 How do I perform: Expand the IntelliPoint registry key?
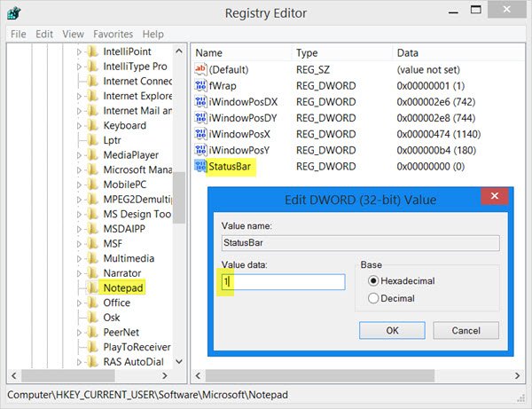tap(79, 52)
